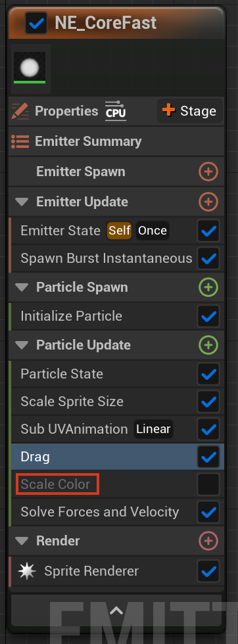This screenshot has height=644, width=238.
Task: Click the CPU sim target icon
Action: point(116,111)
